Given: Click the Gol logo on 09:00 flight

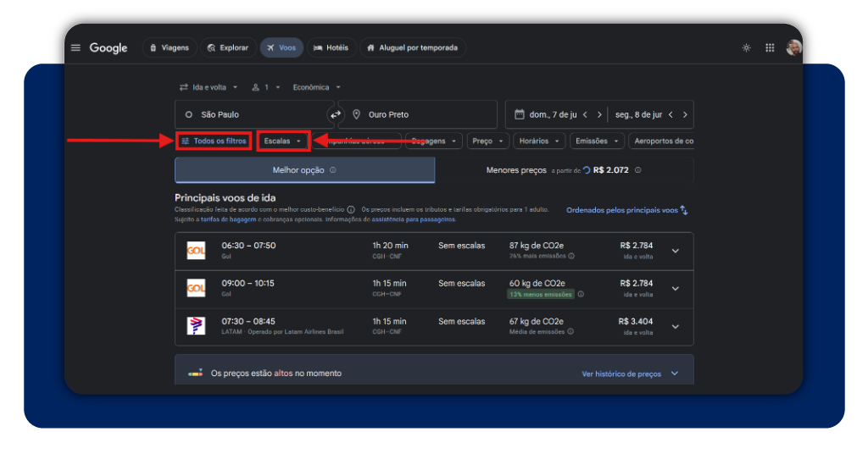Looking at the screenshot, I should click(x=196, y=288).
